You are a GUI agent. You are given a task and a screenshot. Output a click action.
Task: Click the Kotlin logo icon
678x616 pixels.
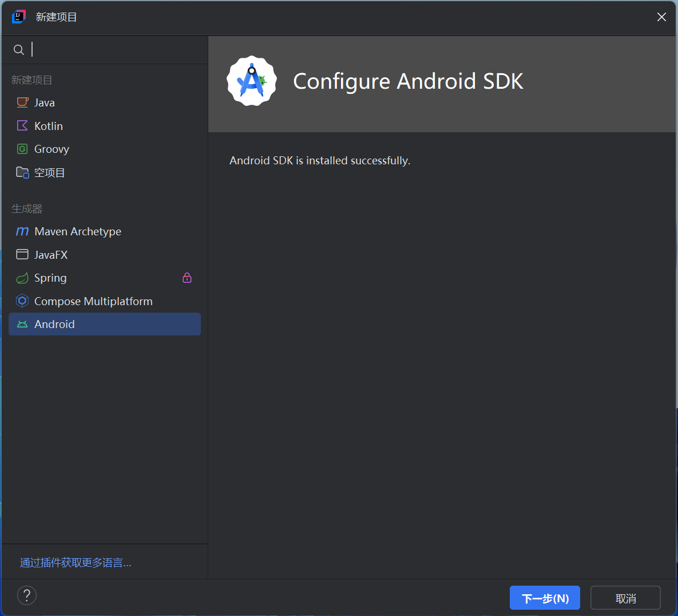[x=22, y=125]
